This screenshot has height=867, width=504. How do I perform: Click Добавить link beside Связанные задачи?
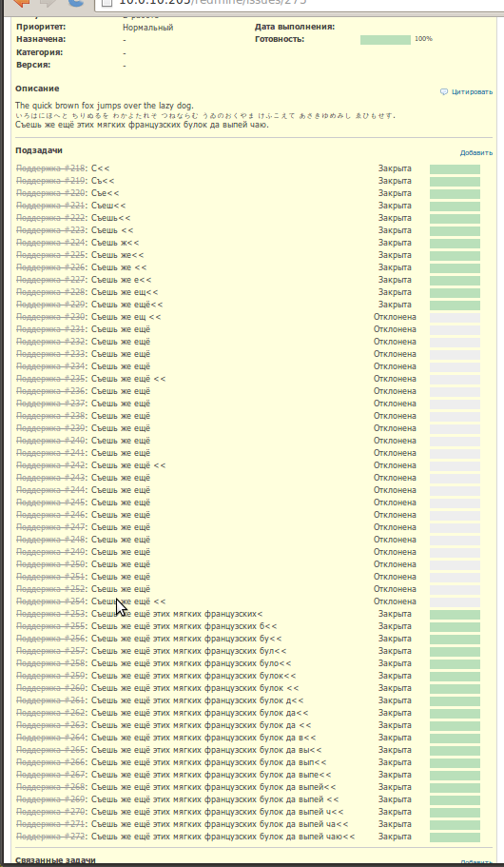pos(476,862)
